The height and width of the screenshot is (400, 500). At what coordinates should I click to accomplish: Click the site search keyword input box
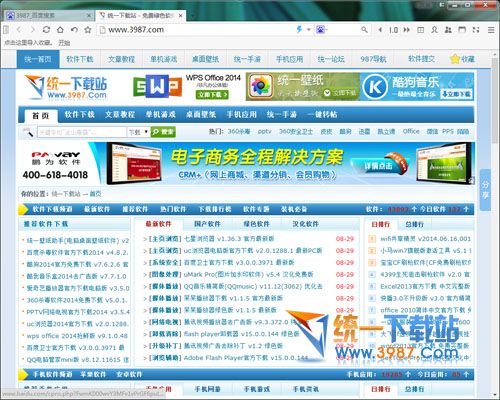[82, 132]
